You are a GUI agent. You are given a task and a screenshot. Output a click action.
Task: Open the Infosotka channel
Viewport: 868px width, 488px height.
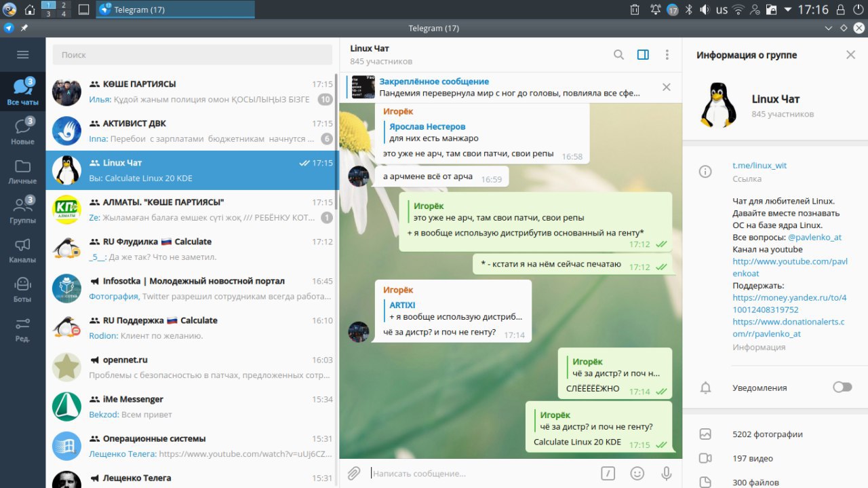191,289
